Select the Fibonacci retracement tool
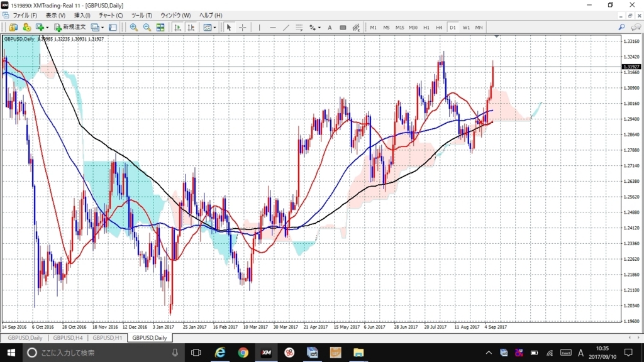Viewport: 644px width, 362px height. tap(299, 28)
